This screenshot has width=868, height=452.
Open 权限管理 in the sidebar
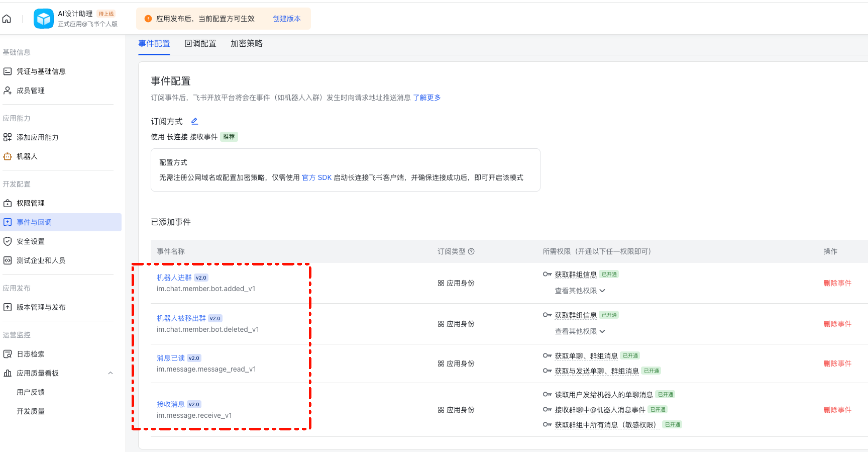[31, 203]
